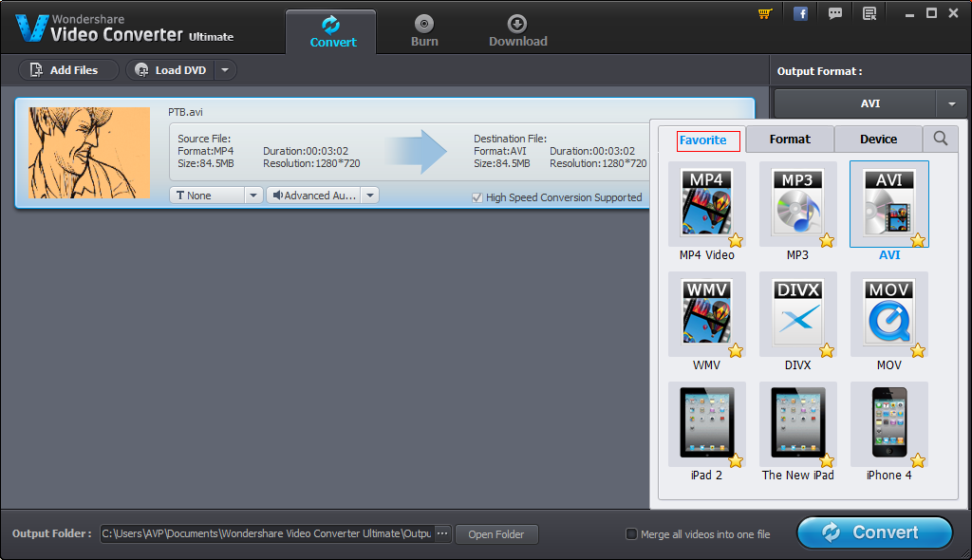This screenshot has width=972, height=560.
Task: Choose the DIVX format icon
Action: (797, 314)
